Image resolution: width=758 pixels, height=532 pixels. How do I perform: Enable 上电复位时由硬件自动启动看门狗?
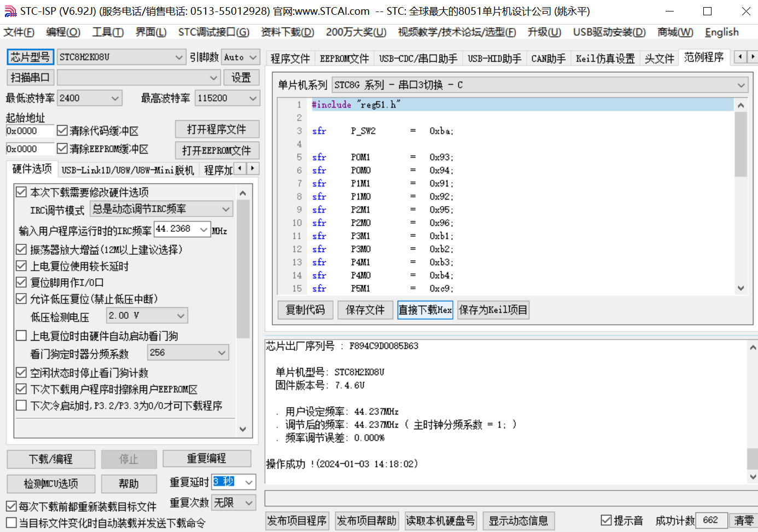21,336
